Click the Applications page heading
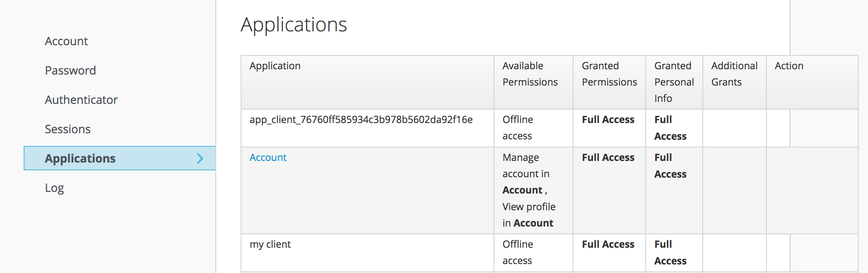Screen dimensions: 868x273 point(294,25)
